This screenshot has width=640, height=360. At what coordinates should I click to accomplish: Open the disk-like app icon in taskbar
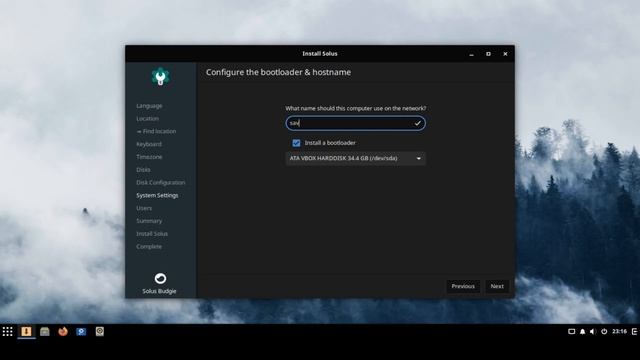(x=100, y=331)
